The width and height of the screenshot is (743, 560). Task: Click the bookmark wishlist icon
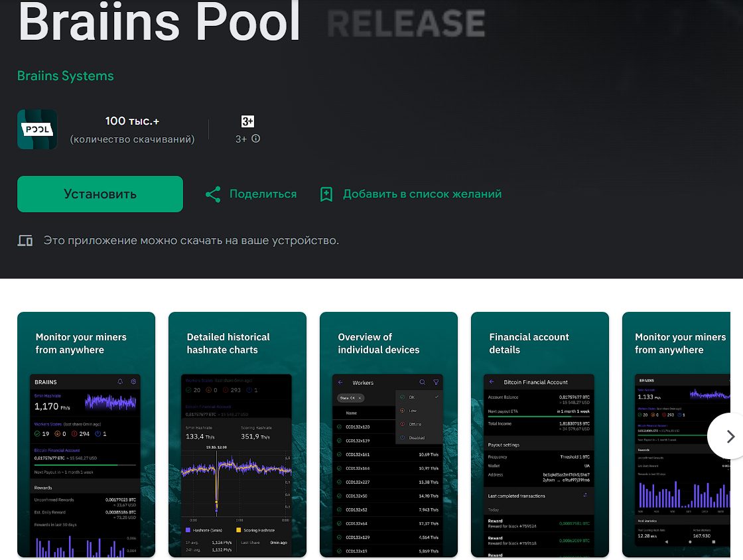[326, 194]
